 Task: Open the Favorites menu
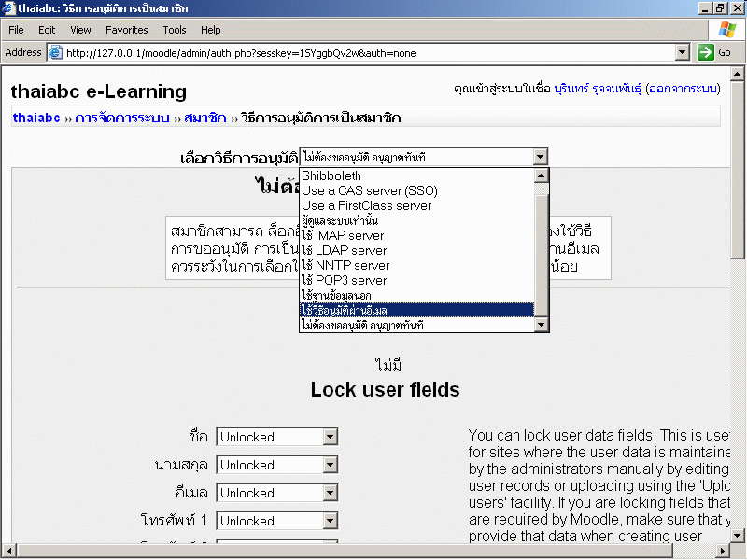click(126, 30)
